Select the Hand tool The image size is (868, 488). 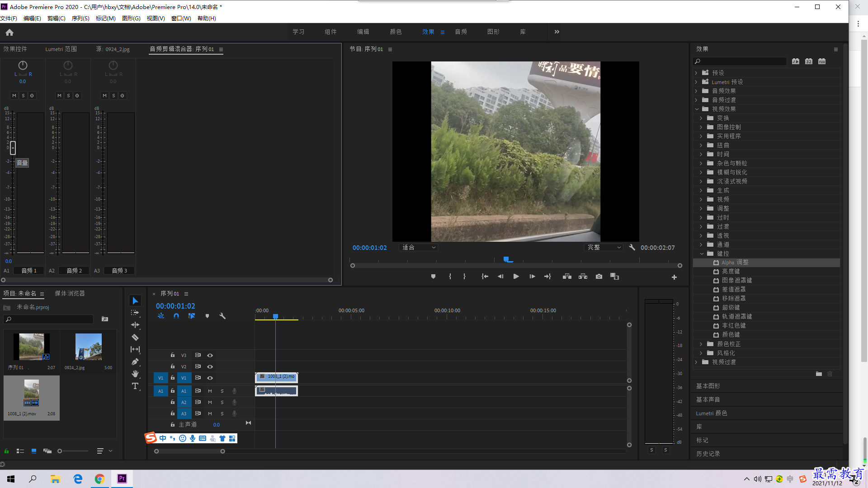[x=135, y=374]
